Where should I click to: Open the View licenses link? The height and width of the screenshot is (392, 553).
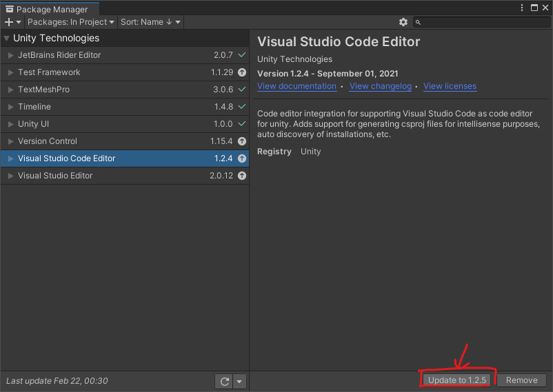(450, 86)
